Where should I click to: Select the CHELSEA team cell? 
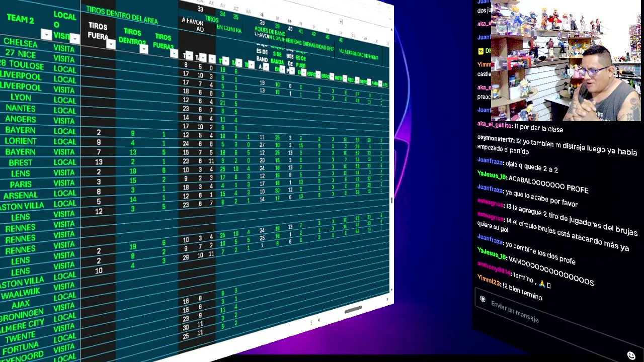(x=20, y=43)
